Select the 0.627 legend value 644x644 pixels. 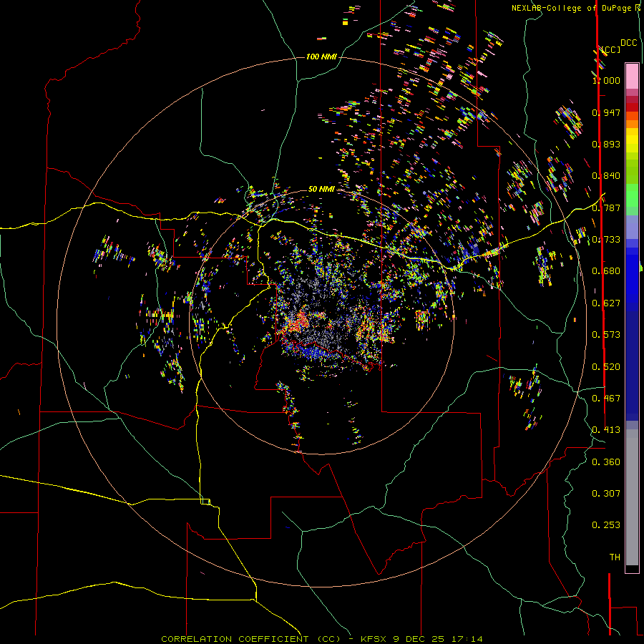click(606, 303)
